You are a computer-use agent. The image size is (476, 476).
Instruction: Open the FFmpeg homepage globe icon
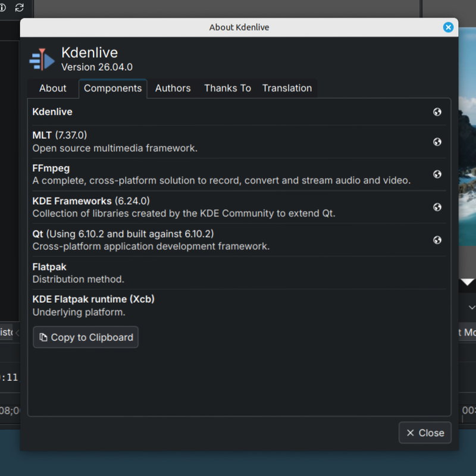437,174
